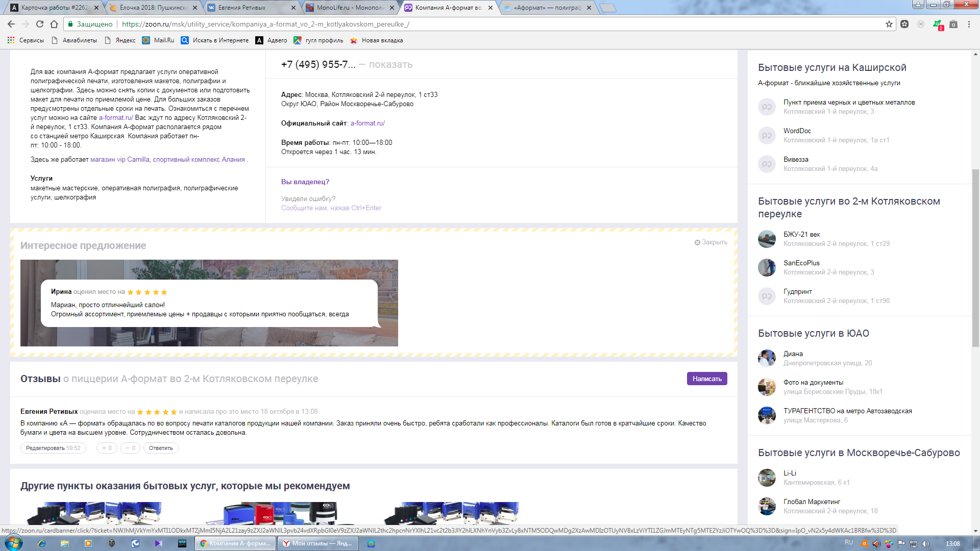Screen dimensions: 980x551
Task: Open the Авиабилеты bookmark
Action: pyautogui.click(x=75, y=40)
